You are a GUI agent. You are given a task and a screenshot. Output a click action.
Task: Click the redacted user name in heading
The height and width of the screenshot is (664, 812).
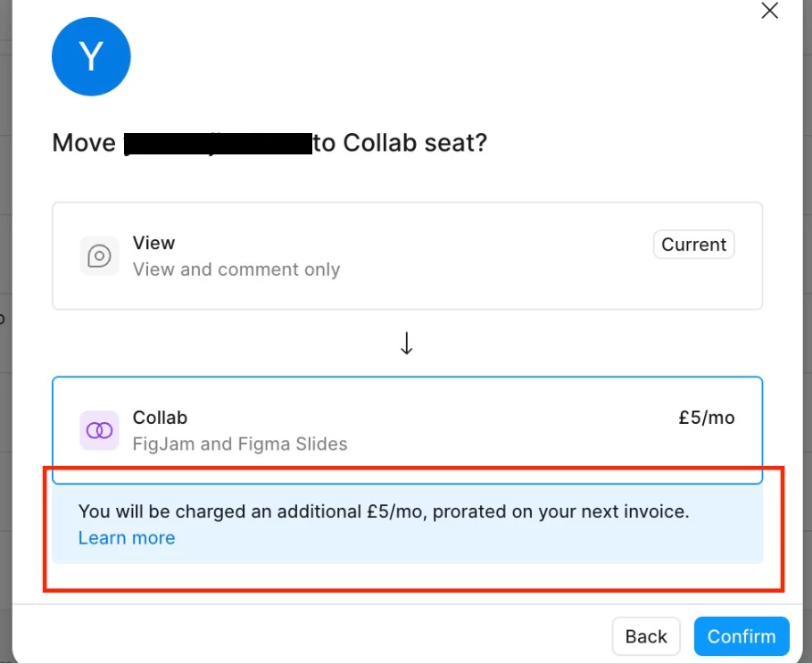point(217,143)
